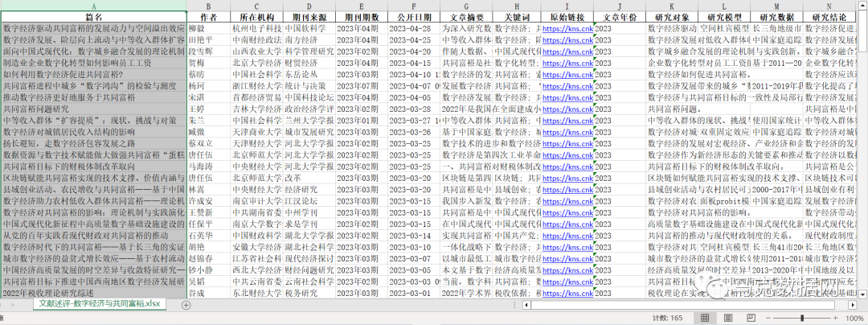868x325 pixels.
Task: Select the 期刊来源 header cell
Action: tap(309, 17)
